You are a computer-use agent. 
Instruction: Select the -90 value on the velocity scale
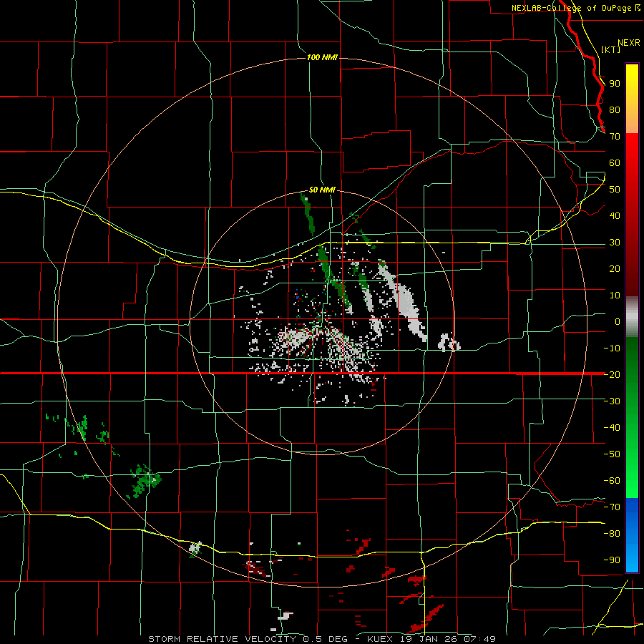pos(612,560)
